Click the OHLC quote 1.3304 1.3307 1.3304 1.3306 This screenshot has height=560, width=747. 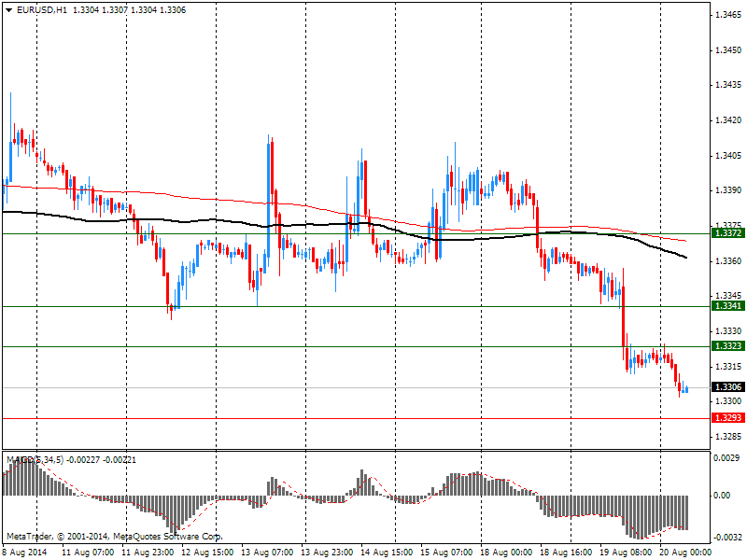(x=130, y=10)
